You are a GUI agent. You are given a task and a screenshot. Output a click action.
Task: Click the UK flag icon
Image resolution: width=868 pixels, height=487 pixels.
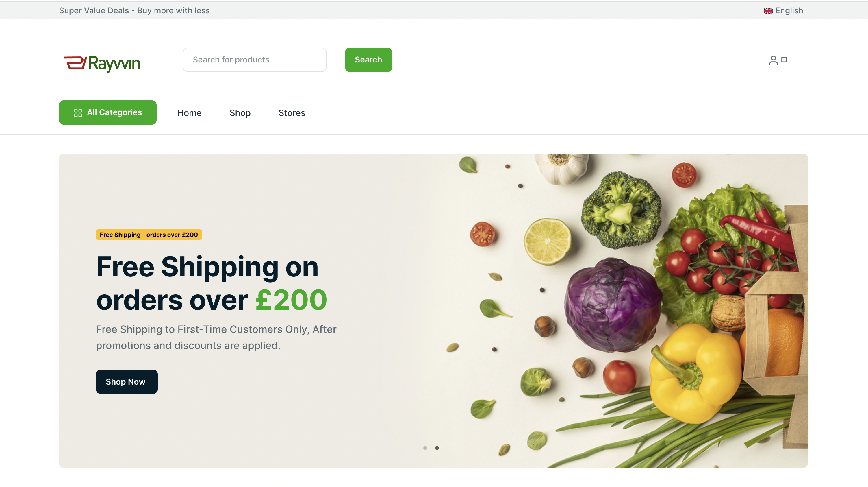pos(768,11)
